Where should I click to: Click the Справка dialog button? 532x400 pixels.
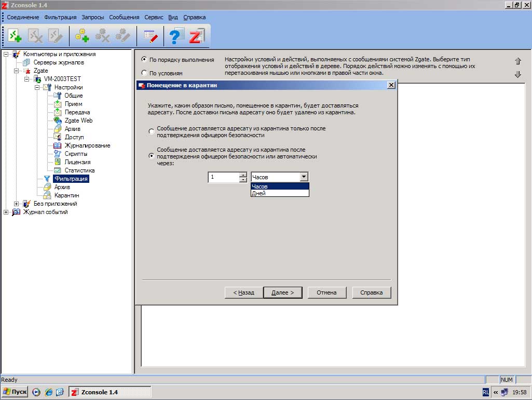pyautogui.click(x=372, y=292)
